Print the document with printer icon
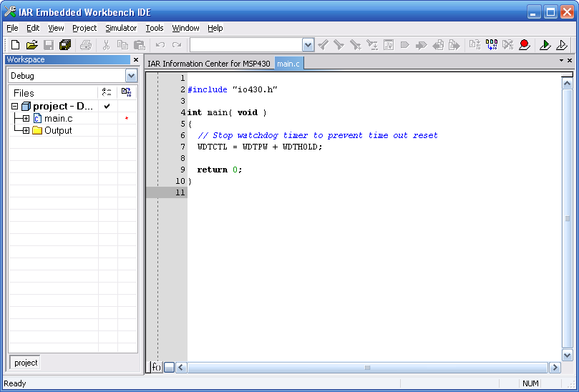 (x=86, y=45)
